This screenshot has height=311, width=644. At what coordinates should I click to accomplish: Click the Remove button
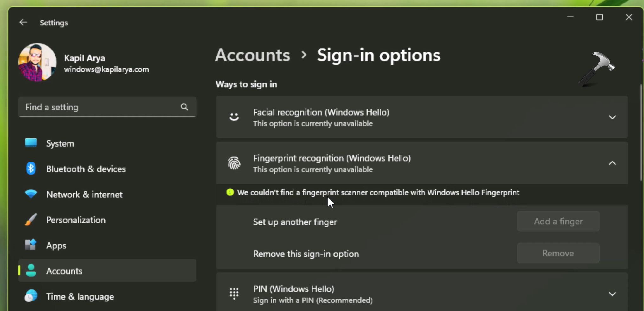[x=558, y=253]
